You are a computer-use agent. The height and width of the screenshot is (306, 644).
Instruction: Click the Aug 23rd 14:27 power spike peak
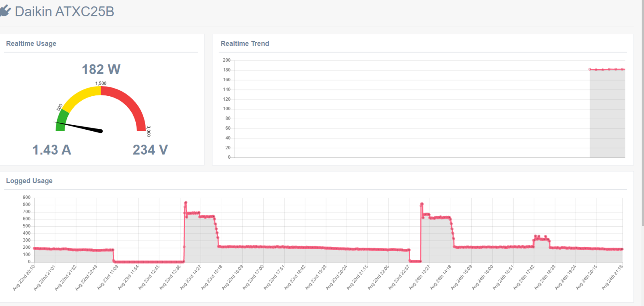pos(186,203)
